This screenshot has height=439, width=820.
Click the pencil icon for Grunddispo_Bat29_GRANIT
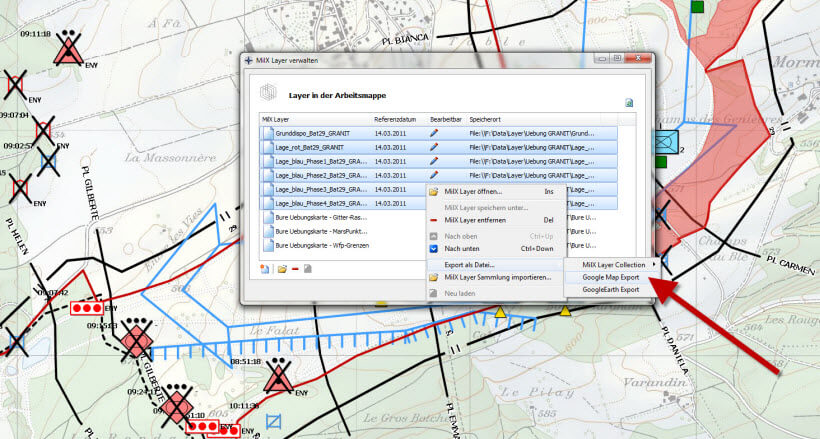[434, 133]
